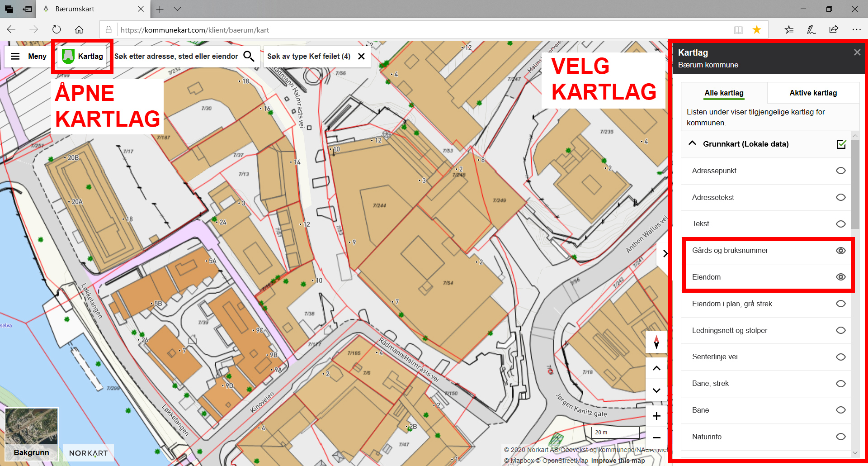Open the Bakgrunn background map thumbnail
This screenshot has width=868, height=466.
[32, 434]
